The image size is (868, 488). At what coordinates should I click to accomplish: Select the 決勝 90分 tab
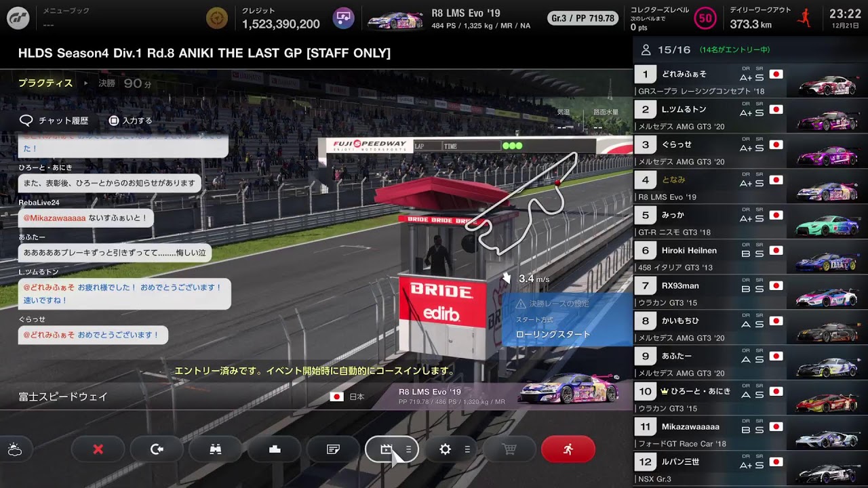pos(125,83)
